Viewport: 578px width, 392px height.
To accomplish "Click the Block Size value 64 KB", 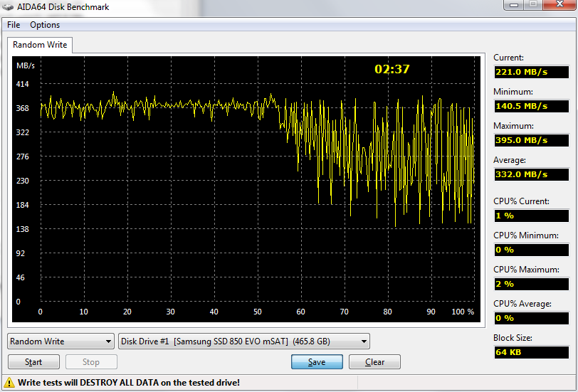I will point(531,352).
